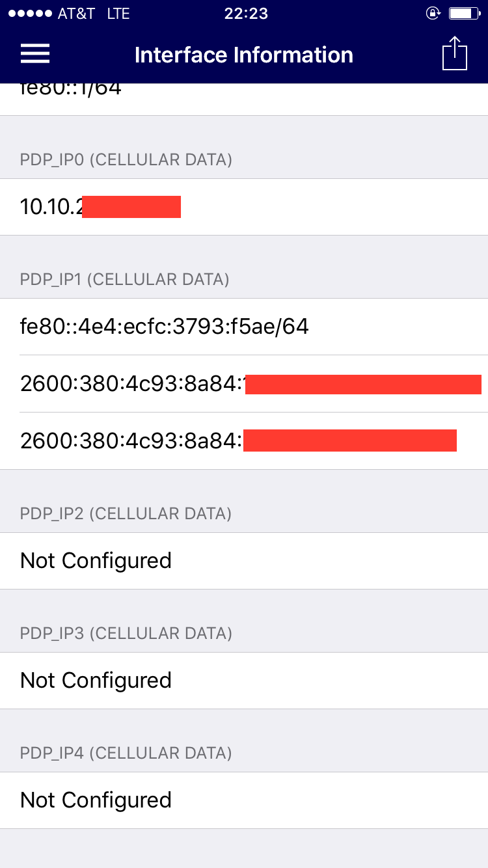Tap the rotation lock status icon
The width and height of the screenshot is (488, 868).
[433, 14]
